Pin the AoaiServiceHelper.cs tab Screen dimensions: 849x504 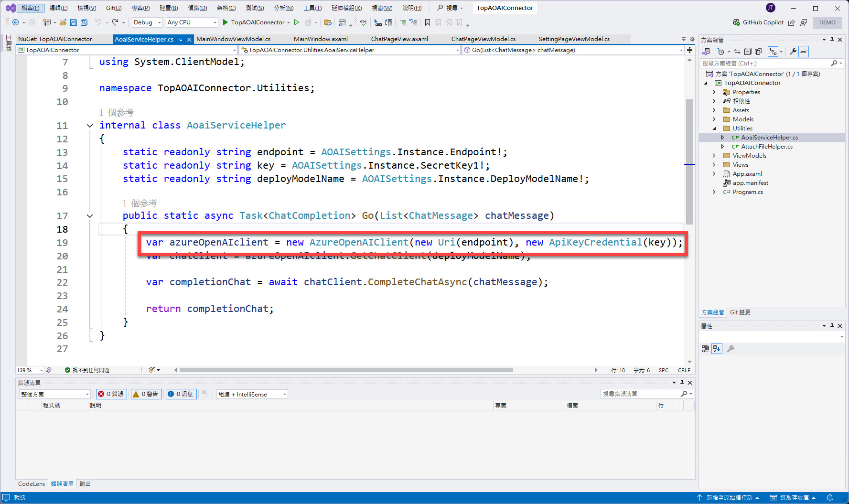pyautogui.click(x=181, y=40)
